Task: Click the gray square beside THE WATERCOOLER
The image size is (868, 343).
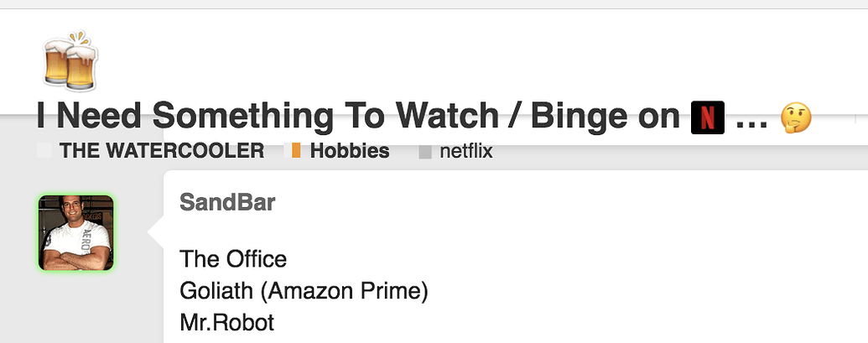Action: pyautogui.click(x=44, y=152)
